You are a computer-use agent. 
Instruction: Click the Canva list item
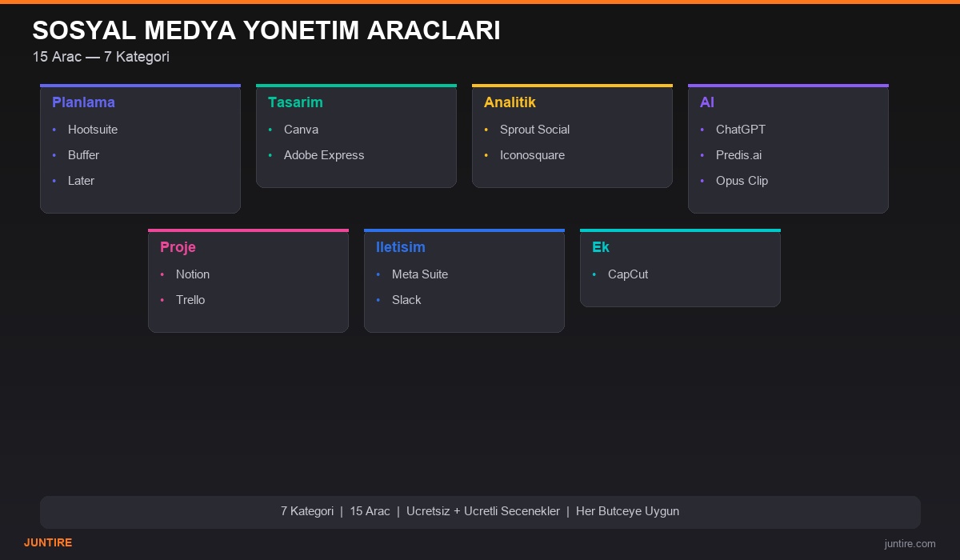pos(301,130)
